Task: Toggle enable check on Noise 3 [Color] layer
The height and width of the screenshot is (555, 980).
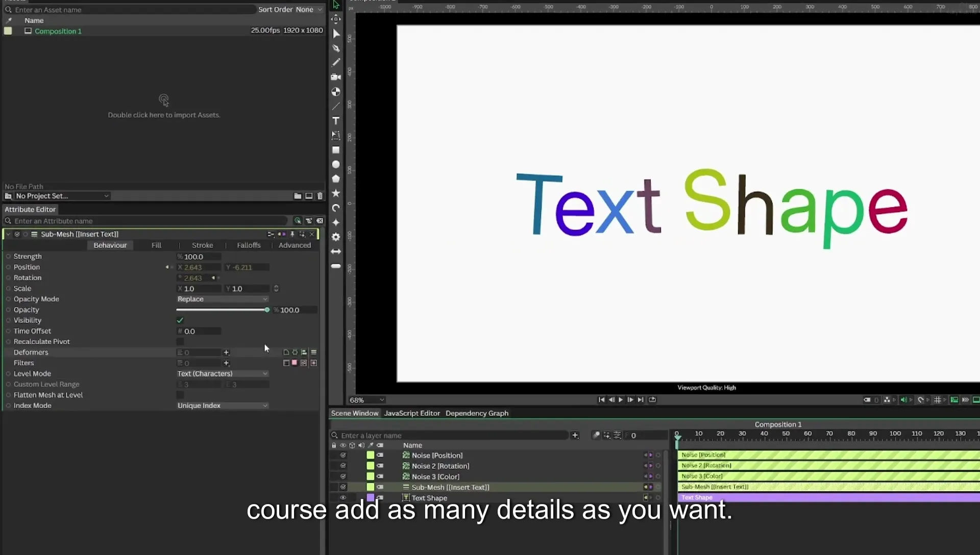Action: (x=343, y=476)
